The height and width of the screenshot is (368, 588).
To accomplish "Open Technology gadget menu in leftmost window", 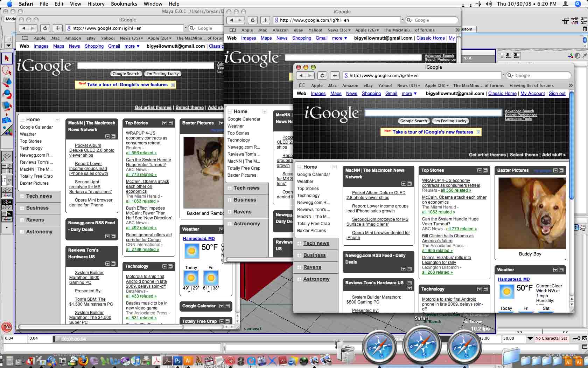I will click(165, 266).
